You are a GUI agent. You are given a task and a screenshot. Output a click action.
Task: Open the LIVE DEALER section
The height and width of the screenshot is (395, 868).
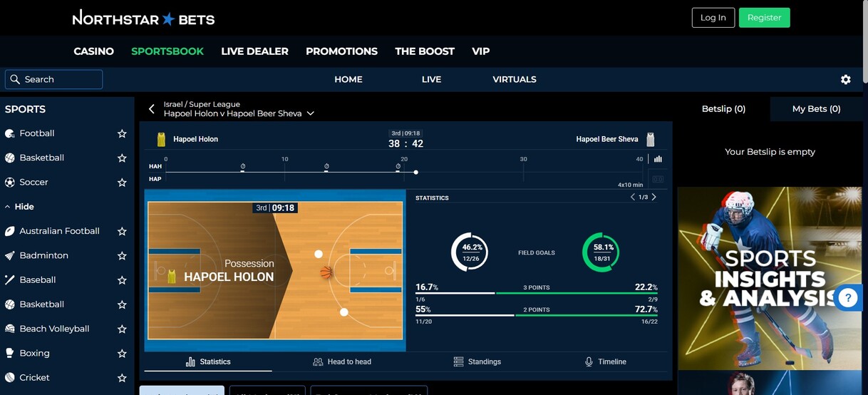point(254,51)
